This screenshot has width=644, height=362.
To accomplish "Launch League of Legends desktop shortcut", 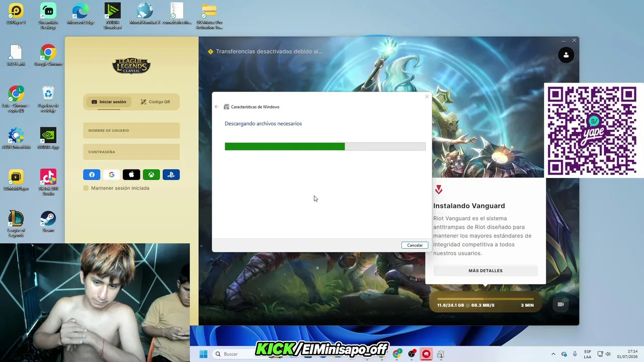I will (16, 224).
